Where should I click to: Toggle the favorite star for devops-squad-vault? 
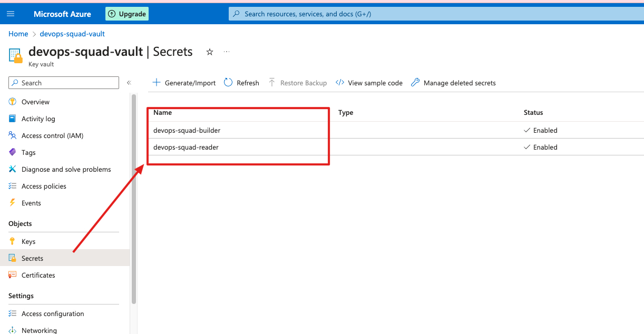[x=209, y=52]
